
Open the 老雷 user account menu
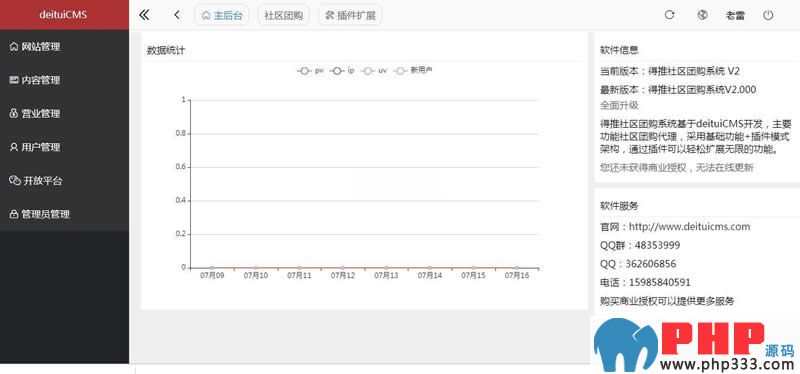point(735,15)
